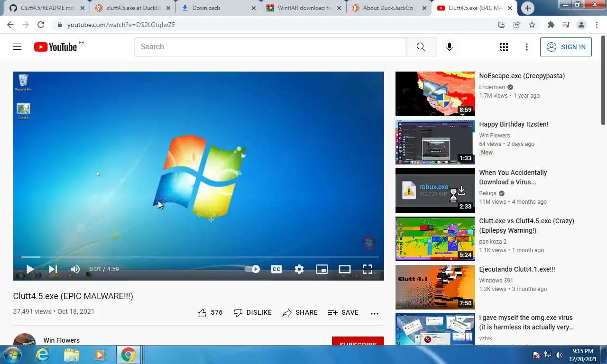Switch to theater mode
Viewport: 607px width, 364px height.
coord(345,269)
